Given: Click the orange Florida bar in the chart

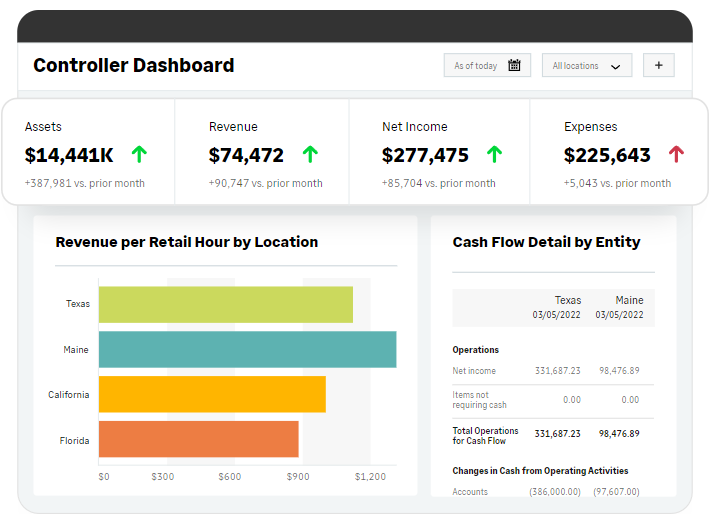Looking at the screenshot, I should 199,439.
